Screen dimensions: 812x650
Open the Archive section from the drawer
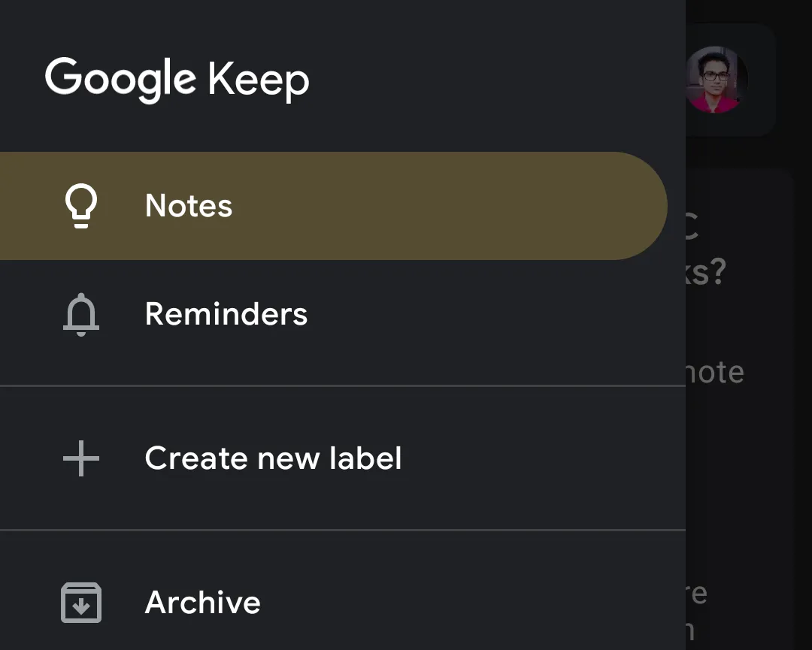(x=203, y=602)
